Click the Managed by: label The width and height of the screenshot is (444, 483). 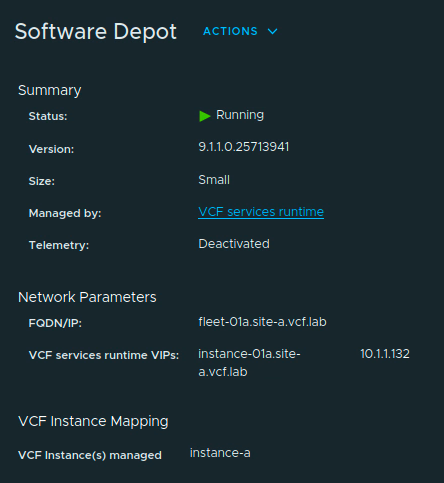(x=65, y=213)
